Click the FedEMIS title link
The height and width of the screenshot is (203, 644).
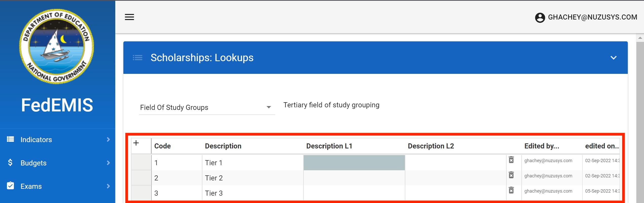(x=57, y=105)
